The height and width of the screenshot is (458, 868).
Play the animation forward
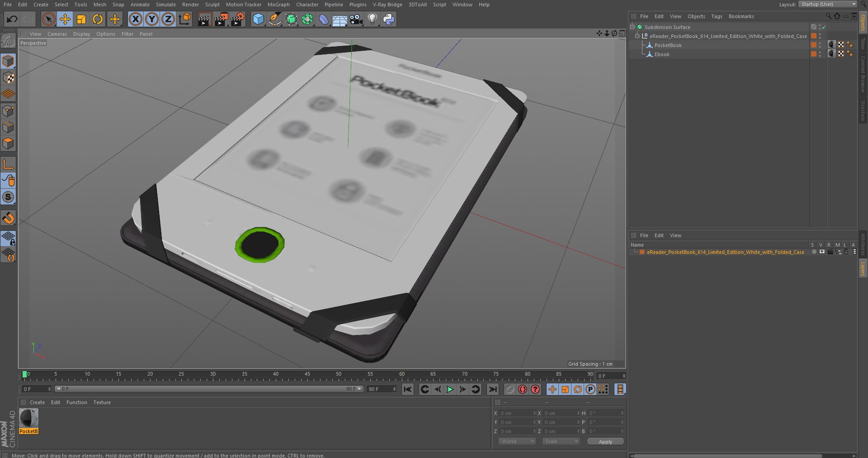(450, 389)
